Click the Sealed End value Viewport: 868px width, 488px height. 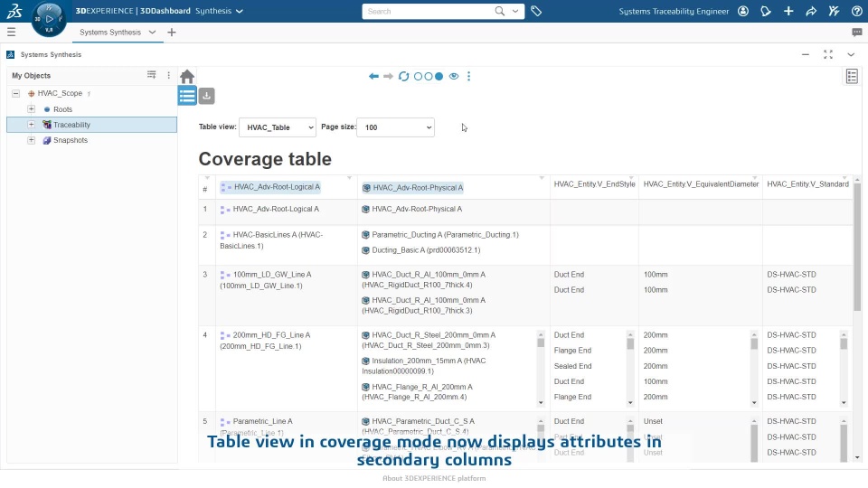[x=573, y=366]
